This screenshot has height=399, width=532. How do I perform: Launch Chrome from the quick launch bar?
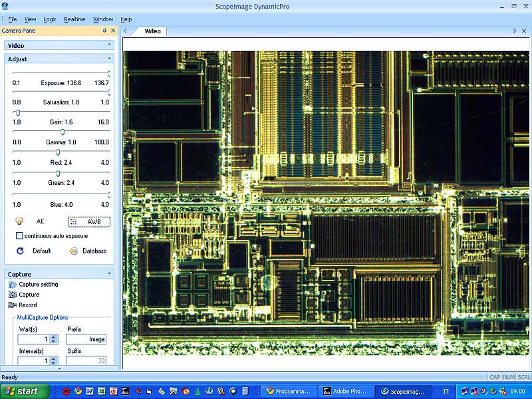[x=78, y=391]
